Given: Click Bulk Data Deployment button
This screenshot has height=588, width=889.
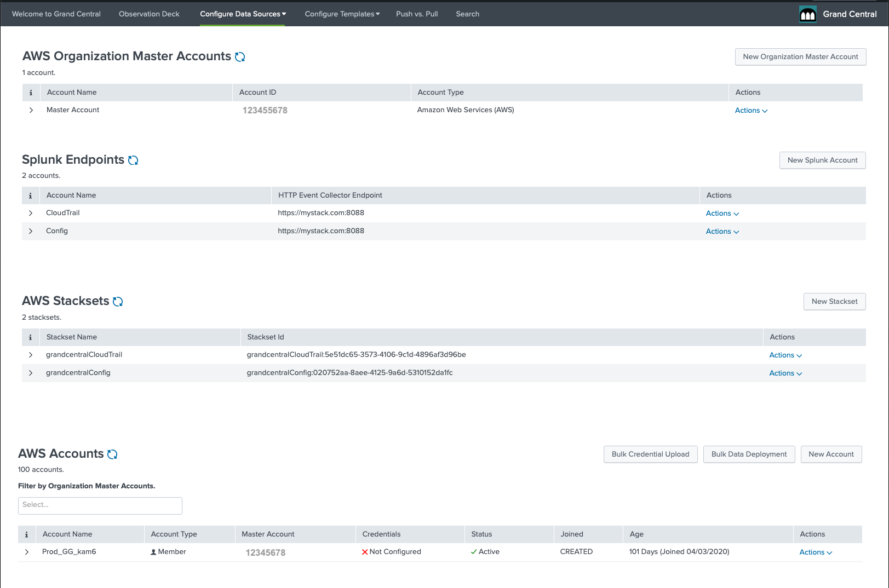Looking at the screenshot, I should [749, 454].
